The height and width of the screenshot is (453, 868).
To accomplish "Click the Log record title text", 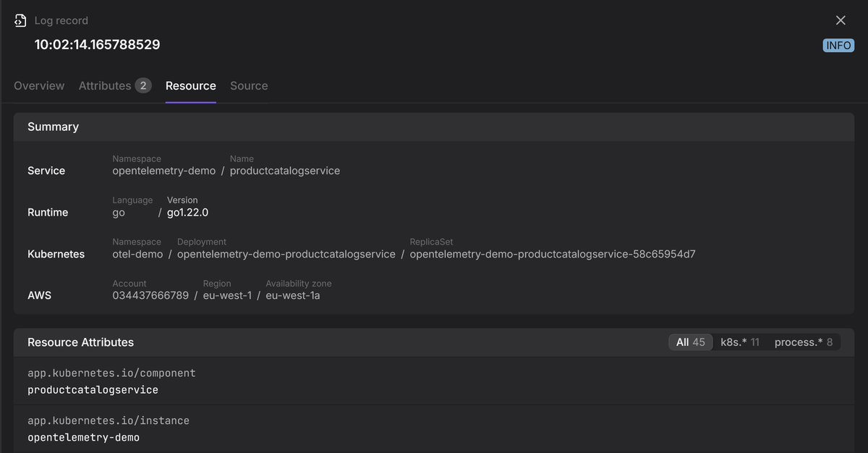I will point(61,21).
